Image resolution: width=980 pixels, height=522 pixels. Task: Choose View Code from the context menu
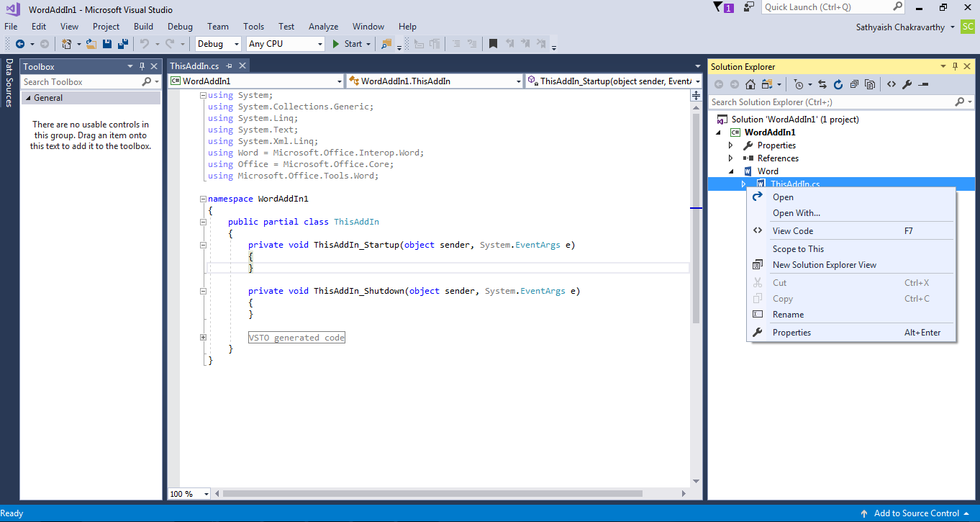pyautogui.click(x=792, y=231)
